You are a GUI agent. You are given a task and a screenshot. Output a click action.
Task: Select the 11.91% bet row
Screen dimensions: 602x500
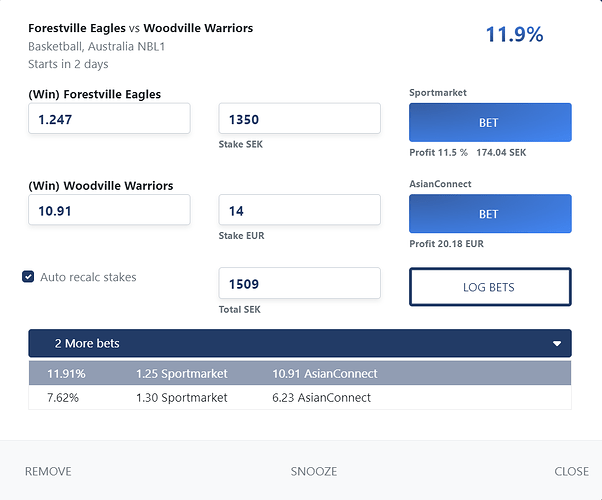299,374
